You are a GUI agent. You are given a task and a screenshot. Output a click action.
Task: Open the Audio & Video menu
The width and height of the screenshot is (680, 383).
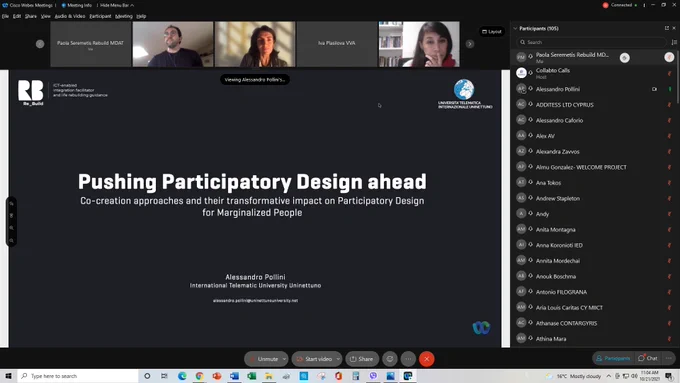click(70, 16)
